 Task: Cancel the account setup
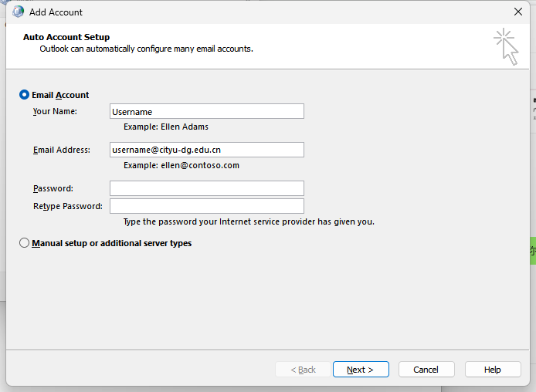click(x=426, y=370)
